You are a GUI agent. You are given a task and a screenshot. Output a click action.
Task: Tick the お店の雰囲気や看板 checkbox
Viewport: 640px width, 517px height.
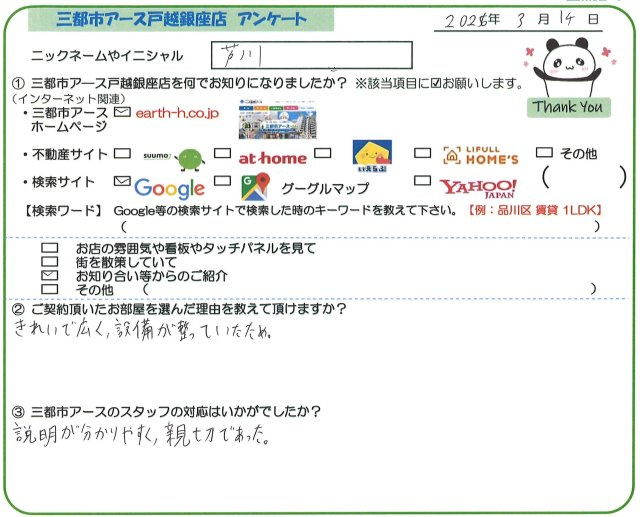(49, 248)
